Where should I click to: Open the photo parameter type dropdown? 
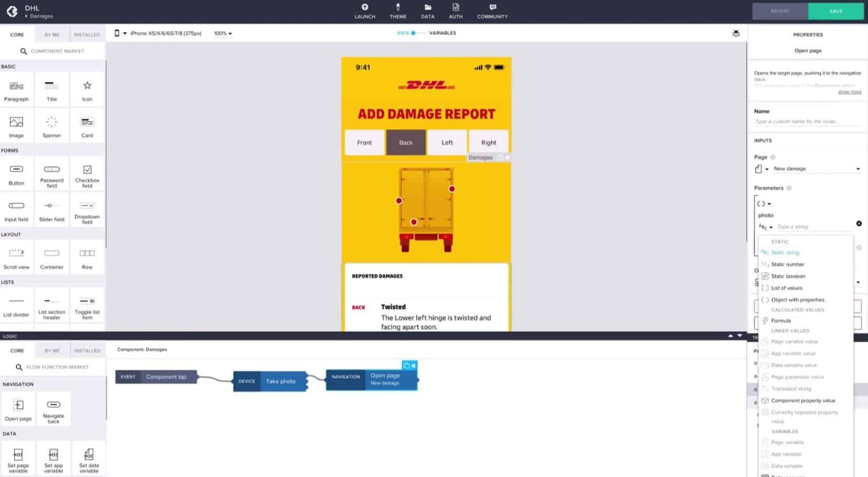tap(766, 227)
